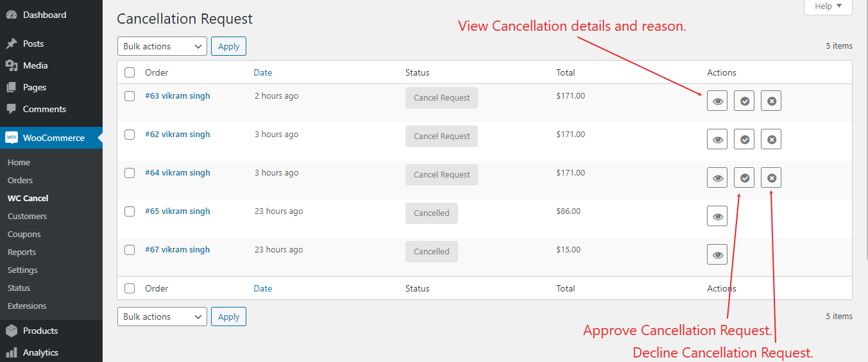The width and height of the screenshot is (868, 362).
Task: Open the bottom Bulk actions dropdown
Action: pos(162,317)
